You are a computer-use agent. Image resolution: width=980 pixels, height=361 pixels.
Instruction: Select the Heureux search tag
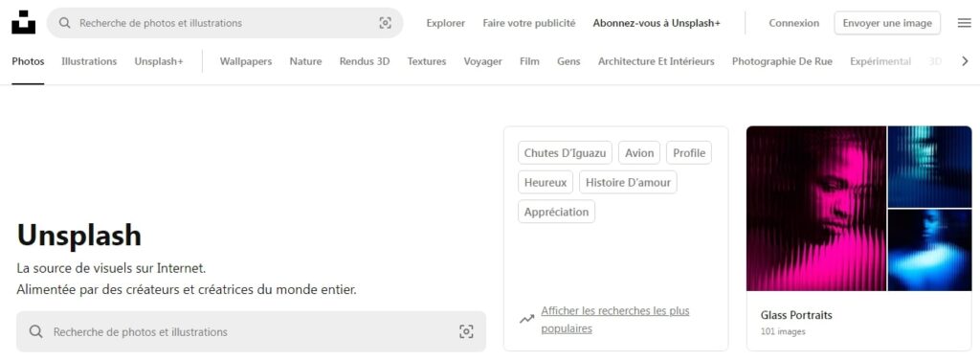[x=545, y=182]
